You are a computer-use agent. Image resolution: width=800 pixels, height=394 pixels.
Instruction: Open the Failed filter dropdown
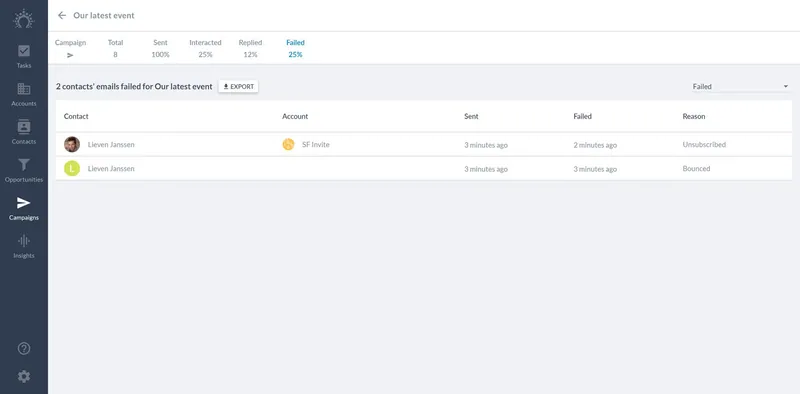point(740,87)
